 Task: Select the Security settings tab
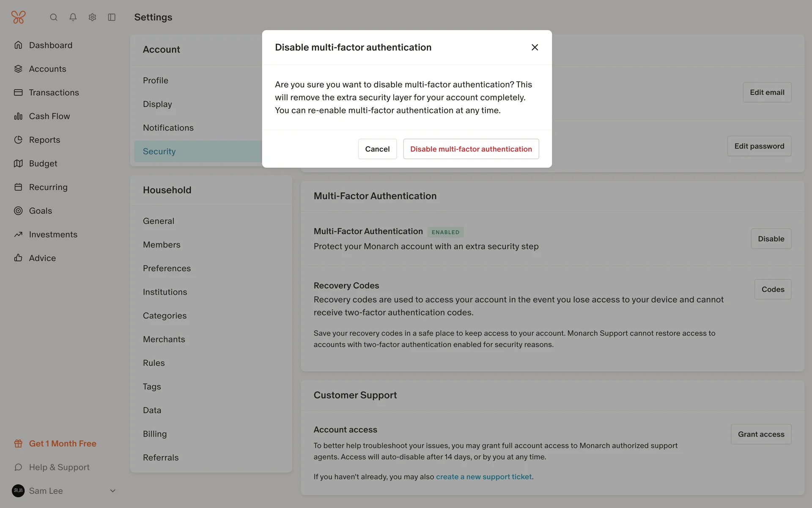click(x=159, y=152)
